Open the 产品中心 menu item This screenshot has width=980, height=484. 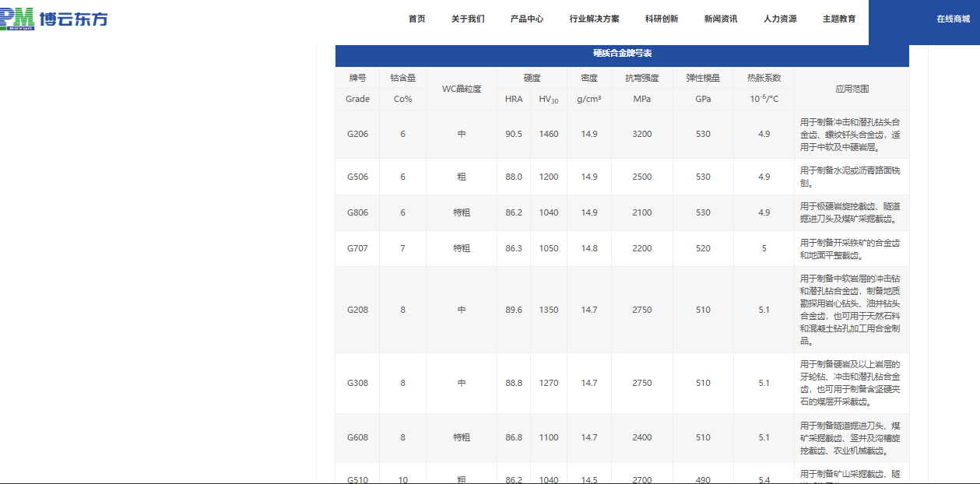pyautogui.click(x=527, y=19)
